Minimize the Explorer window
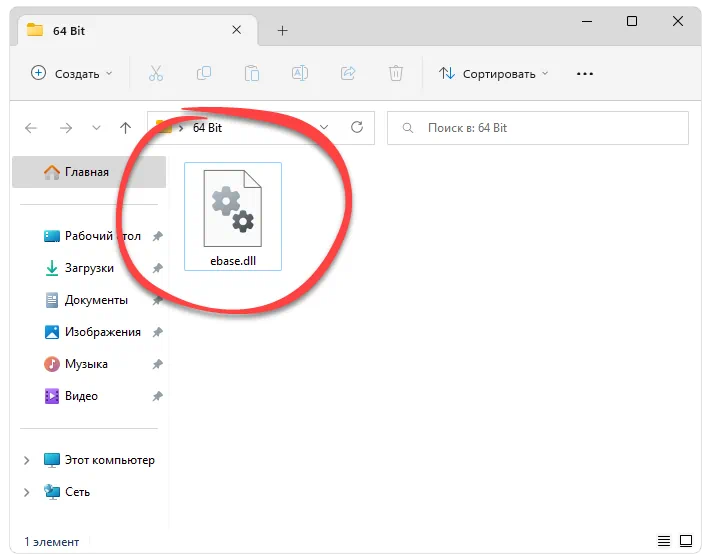Image resolution: width=705 pixels, height=555 pixels. (x=586, y=21)
